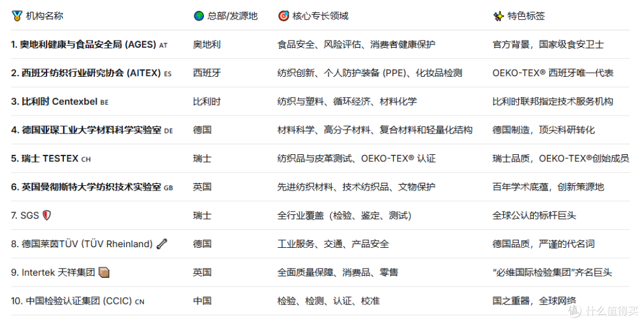Click the medal icon beside 机构名称
This screenshot has height=324, width=644.
[17, 16]
